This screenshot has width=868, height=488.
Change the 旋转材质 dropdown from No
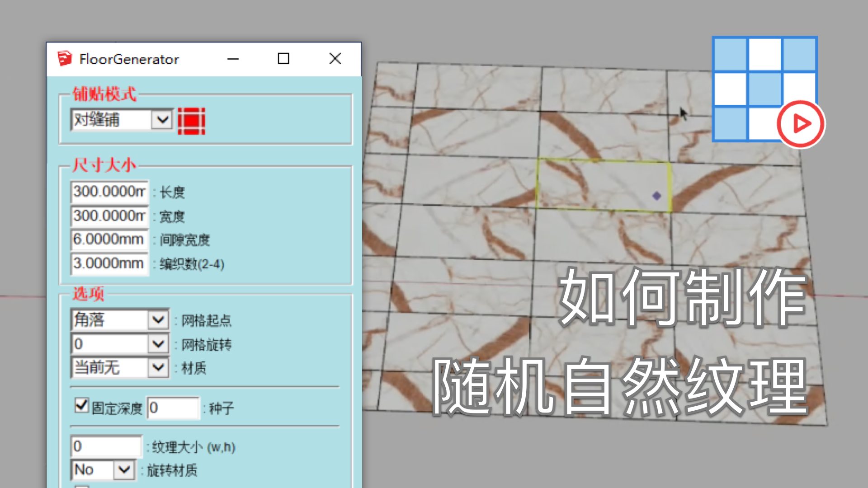tap(124, 470)
